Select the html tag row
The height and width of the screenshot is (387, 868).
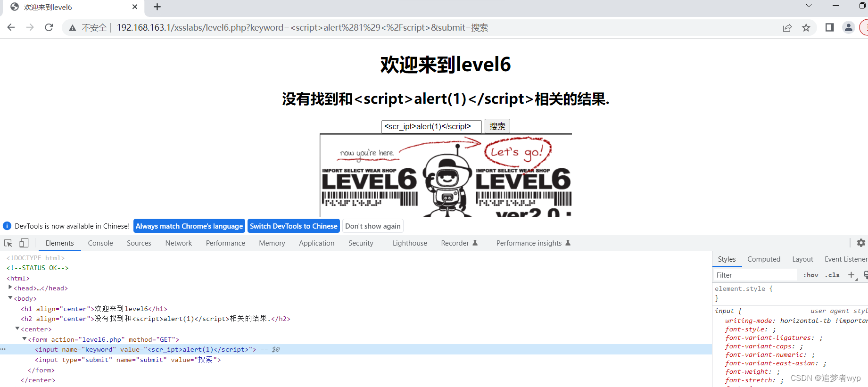point(18,278)
